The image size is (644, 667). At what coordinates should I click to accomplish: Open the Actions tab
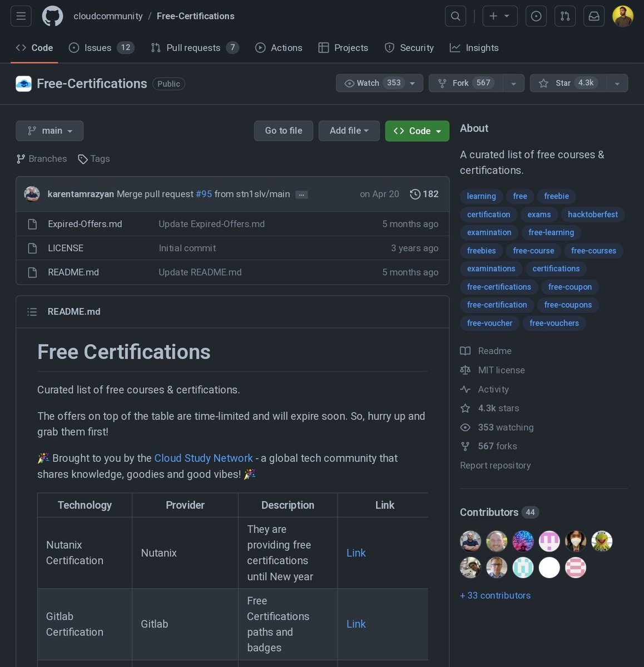[279, 48]
